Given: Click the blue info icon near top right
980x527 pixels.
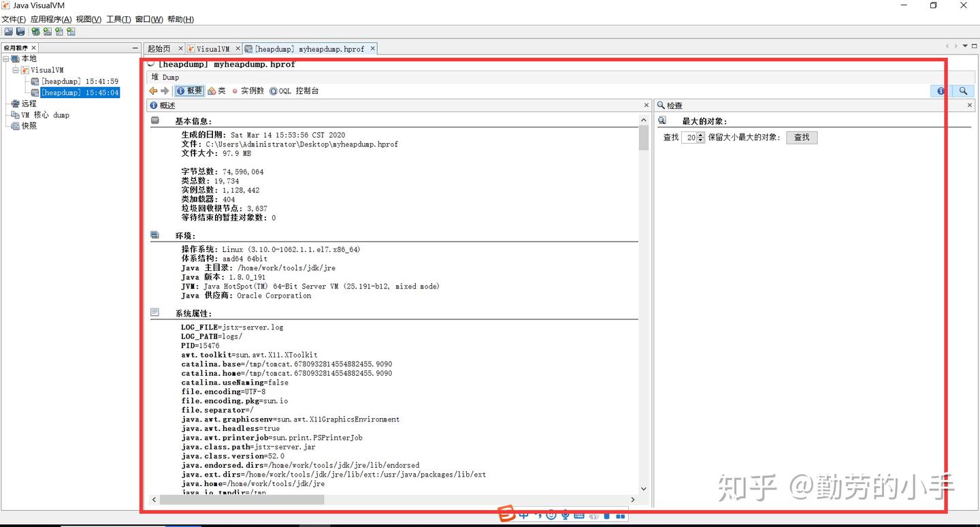Looking at the screenshot, I should pyautogui.click(x=939, y=91).
